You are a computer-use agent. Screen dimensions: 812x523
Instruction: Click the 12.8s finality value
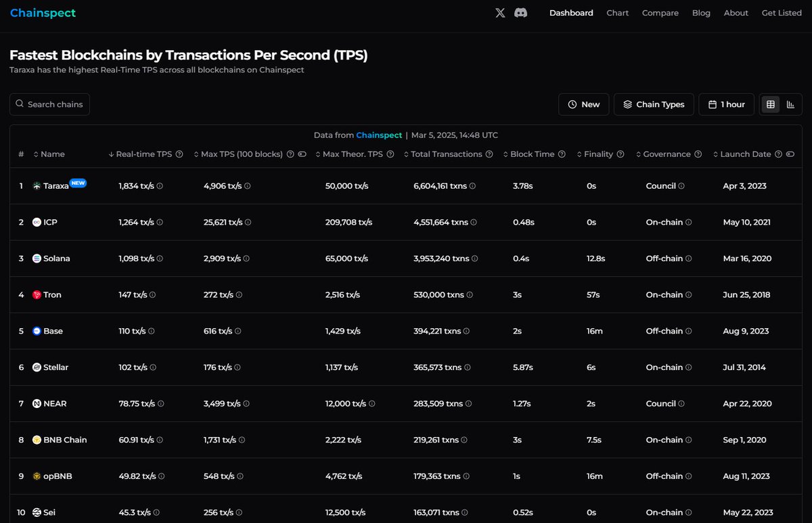[595, 258]
